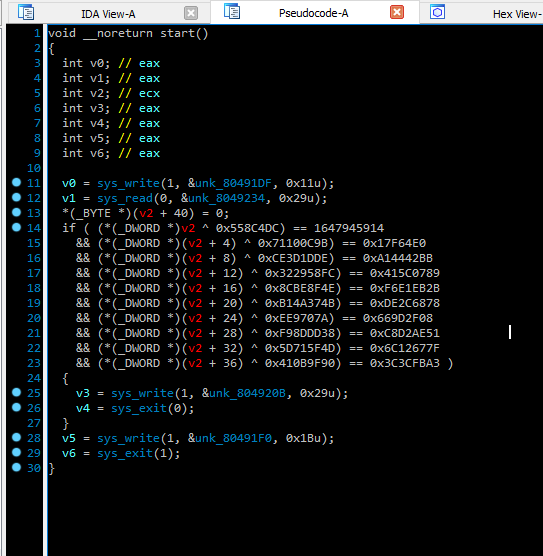
Task: Click v3 assignment on line 25
Action: tap(83, 394)
